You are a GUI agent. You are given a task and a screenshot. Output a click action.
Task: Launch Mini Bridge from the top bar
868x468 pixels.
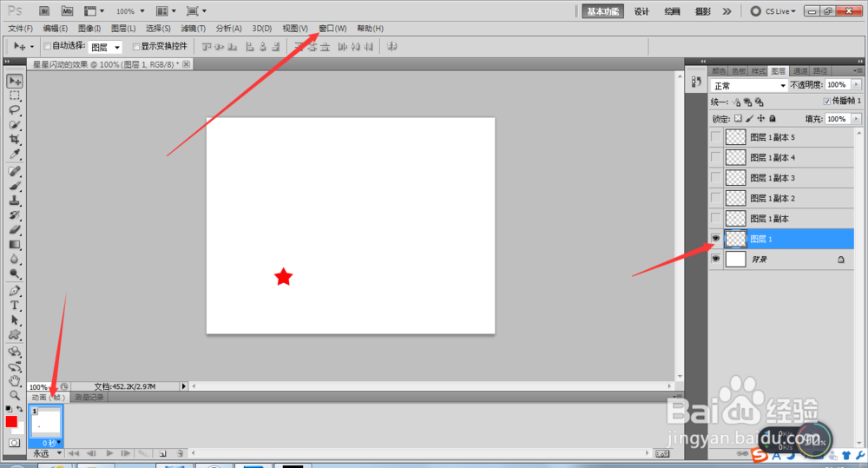(67, 11)
